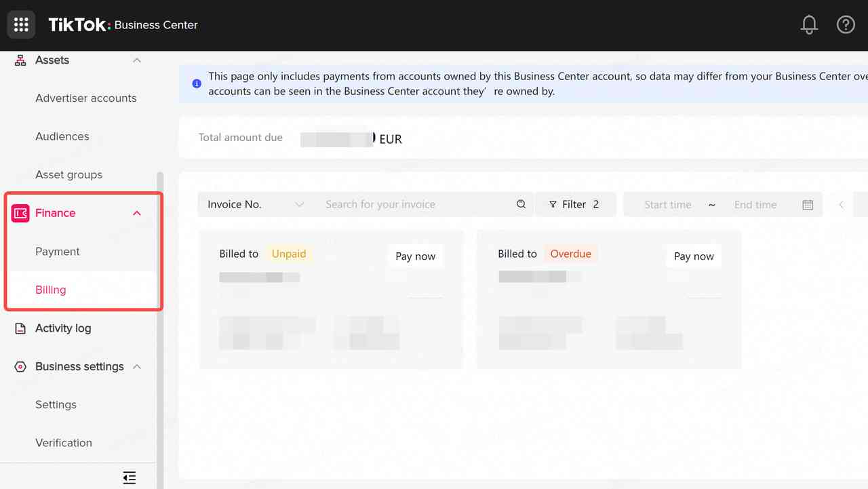
Task: Click the search magnifier in the invoice bar
Action: click(520, 203)
